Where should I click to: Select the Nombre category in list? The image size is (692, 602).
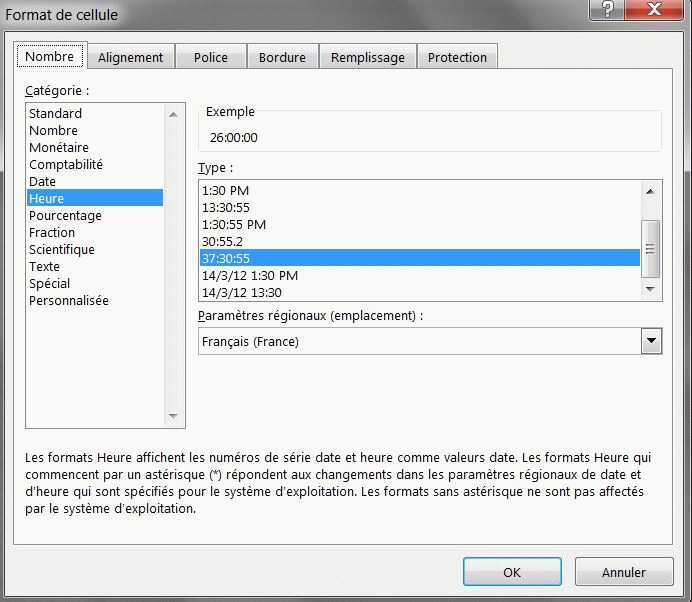coord(94,131)
